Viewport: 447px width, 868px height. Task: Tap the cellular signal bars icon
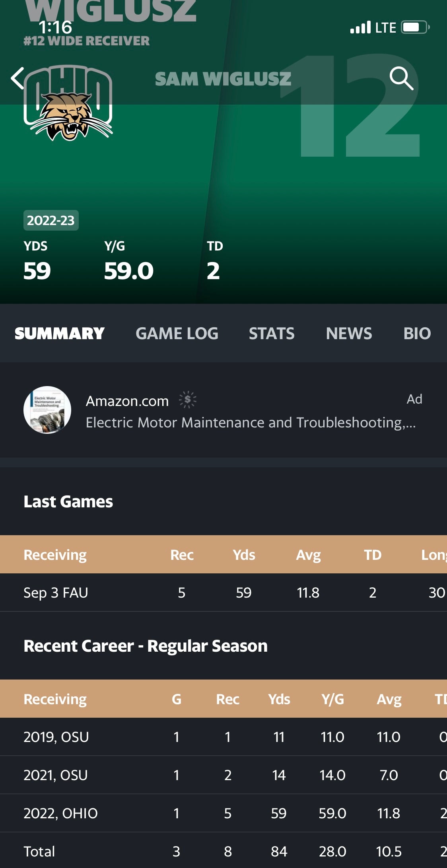coord(360,27)
